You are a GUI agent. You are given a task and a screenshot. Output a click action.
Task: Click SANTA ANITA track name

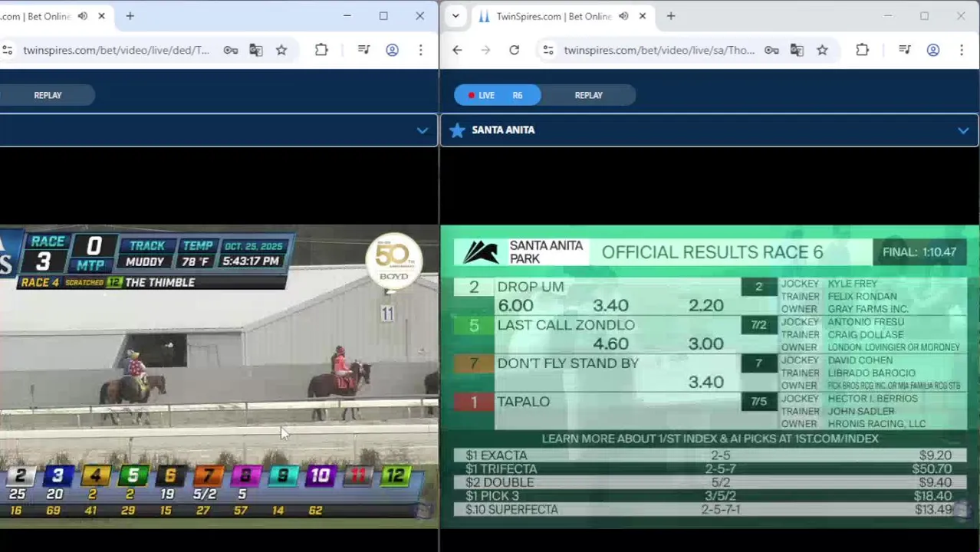coord(503,130)
